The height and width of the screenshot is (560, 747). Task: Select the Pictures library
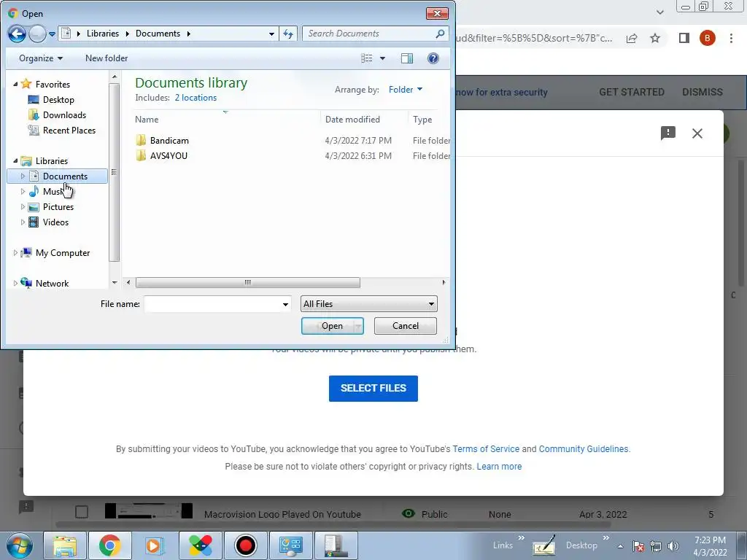(x=58, y=206)
